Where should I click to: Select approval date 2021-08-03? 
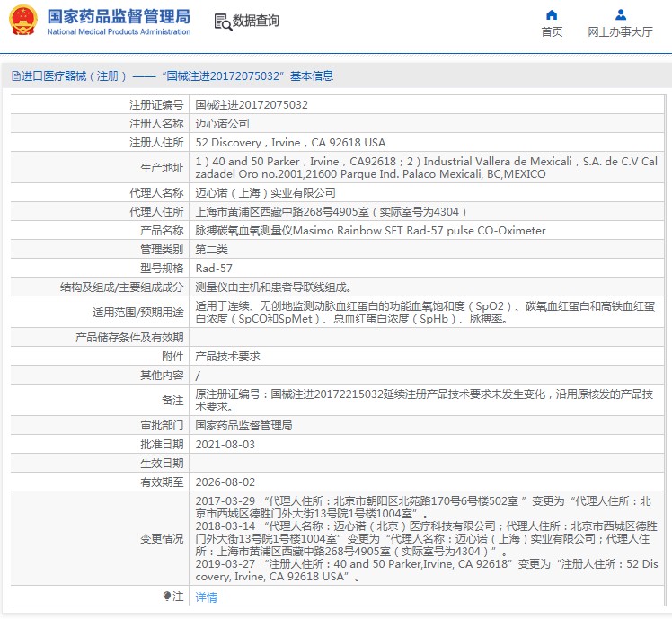click(x=225, y=445)
